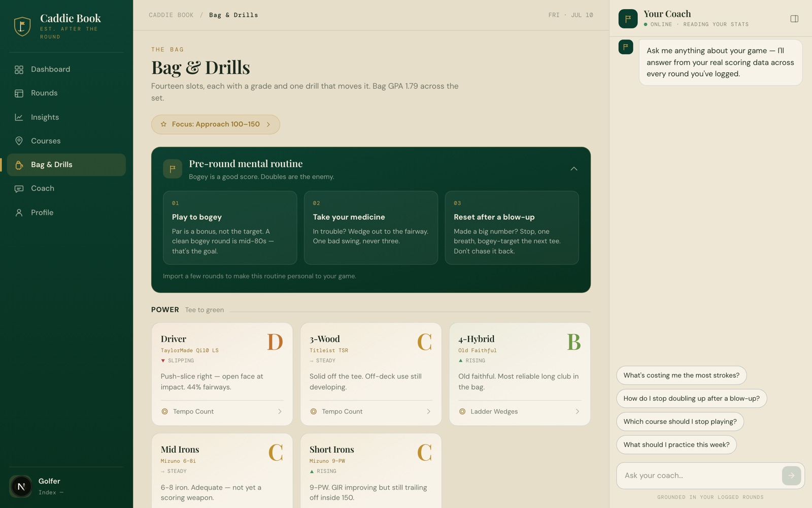Viewport: 812px width, 508px height.
Task: Click the Old Faithful label
Action: click(x=477, y=351)
